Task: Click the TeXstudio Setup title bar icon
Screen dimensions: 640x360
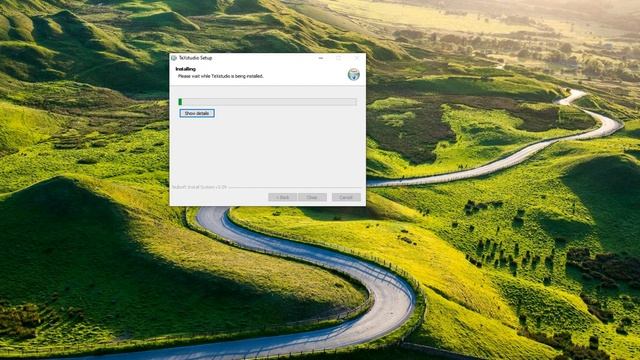Action: (174, 58)
